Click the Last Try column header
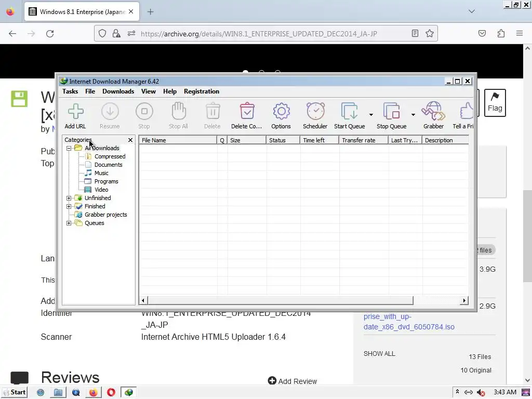The height and width of the screenshot is (399, 532). tap(405, 140)
